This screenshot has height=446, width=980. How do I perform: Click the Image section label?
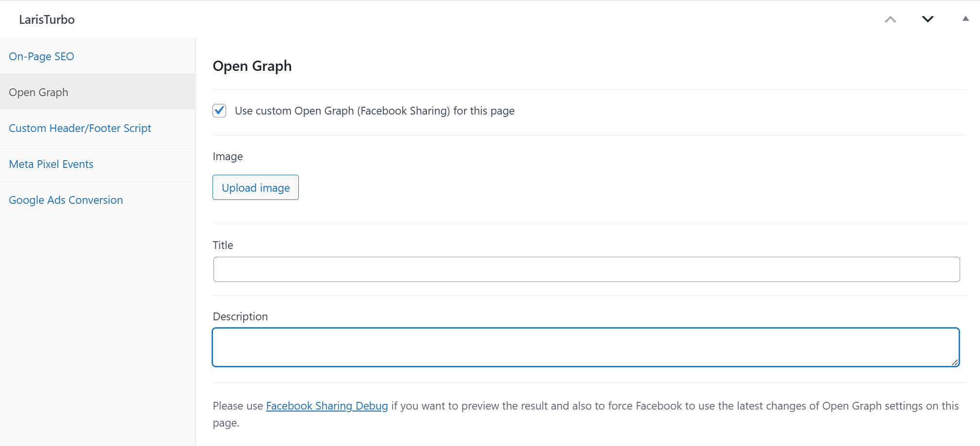228,156
